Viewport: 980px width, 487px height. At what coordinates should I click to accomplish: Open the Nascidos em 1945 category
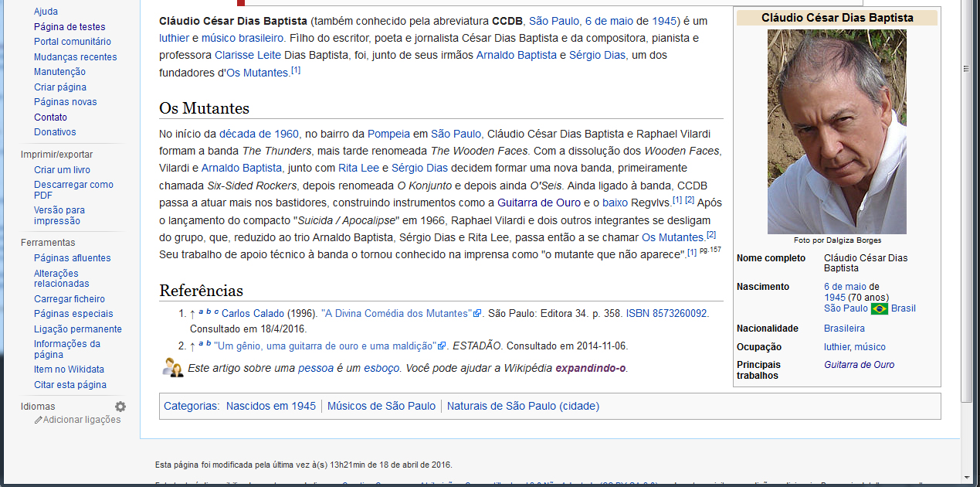click(270, 406)
